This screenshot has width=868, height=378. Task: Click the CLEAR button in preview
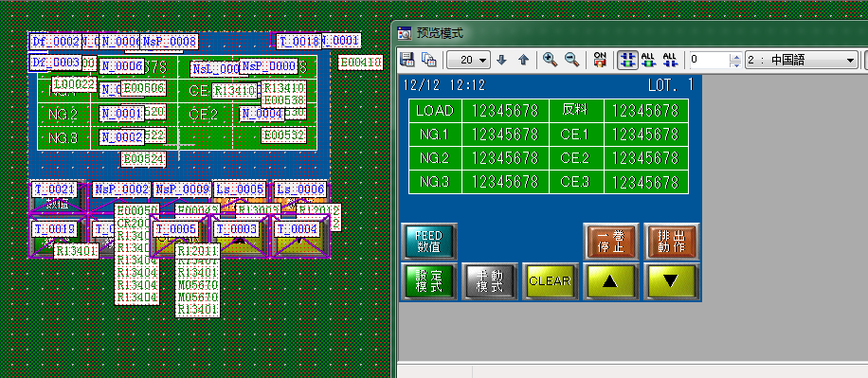pos(550,281)
